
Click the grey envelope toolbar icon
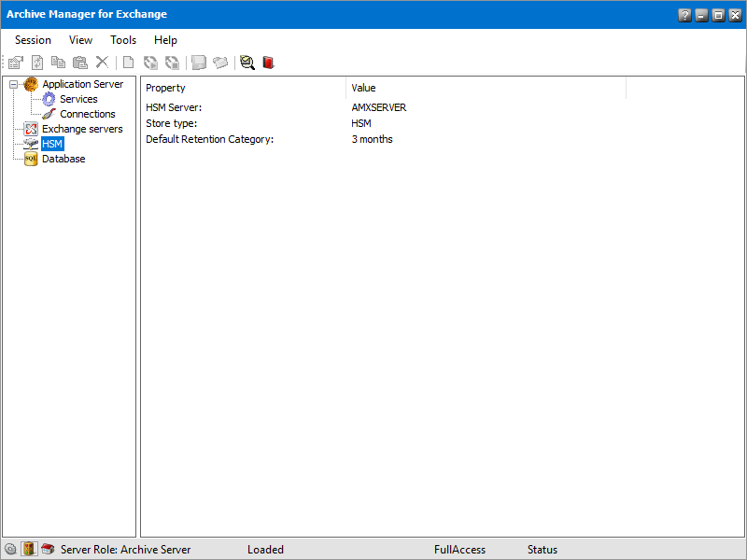(x=220, y=63)
